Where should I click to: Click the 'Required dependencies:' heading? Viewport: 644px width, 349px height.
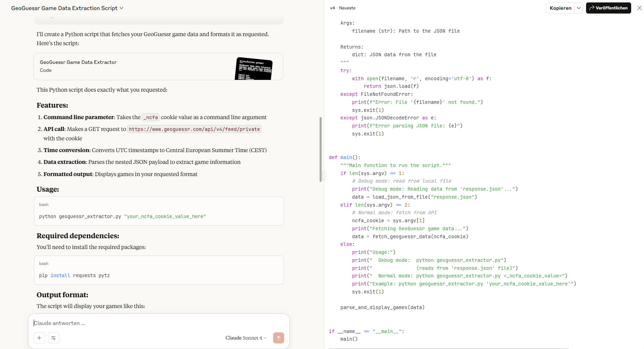(x=78, y=236)
